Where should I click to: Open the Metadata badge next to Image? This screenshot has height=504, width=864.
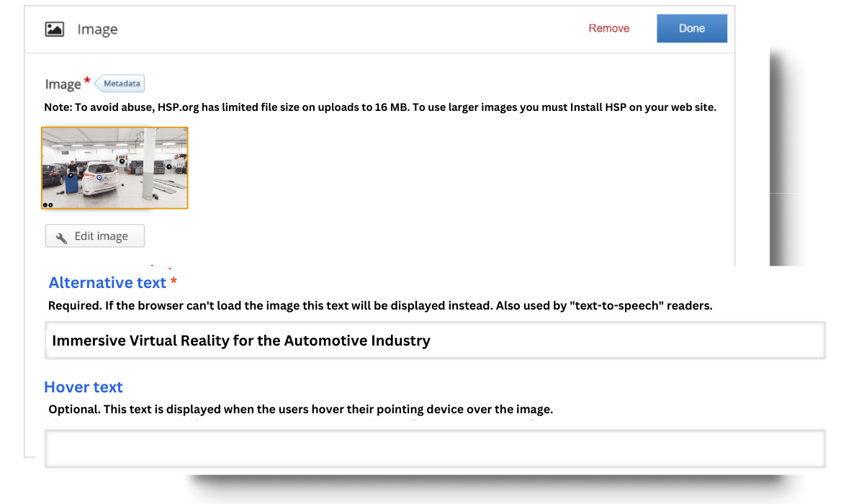(x=120, y=84)
